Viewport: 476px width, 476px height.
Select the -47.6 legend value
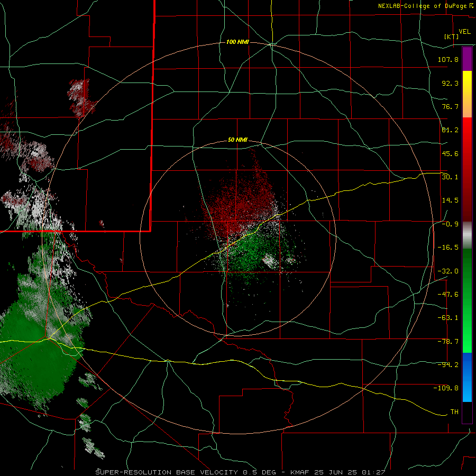pyautogui.click(x=448, y=295)
